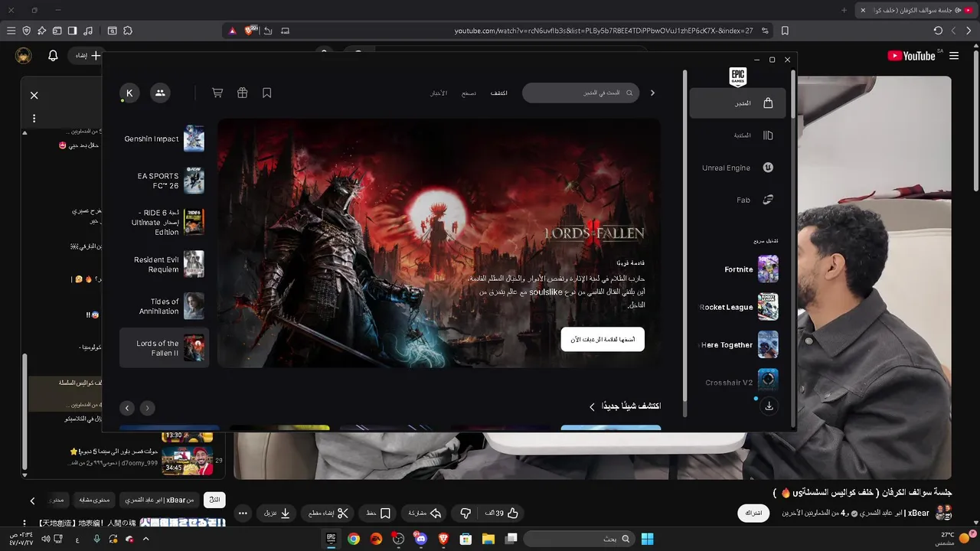Switch to News (الأخبار) tab in Epic

pyautogui.click(x=439, y=93)
